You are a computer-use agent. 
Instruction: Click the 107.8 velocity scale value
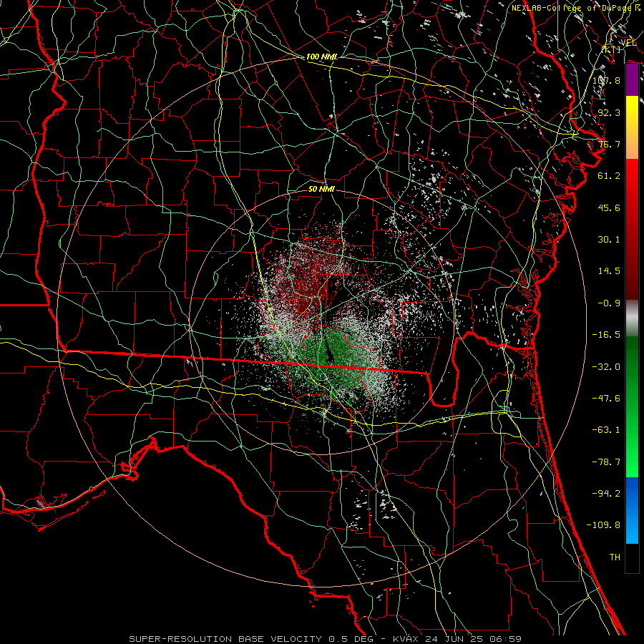(607, 80)
